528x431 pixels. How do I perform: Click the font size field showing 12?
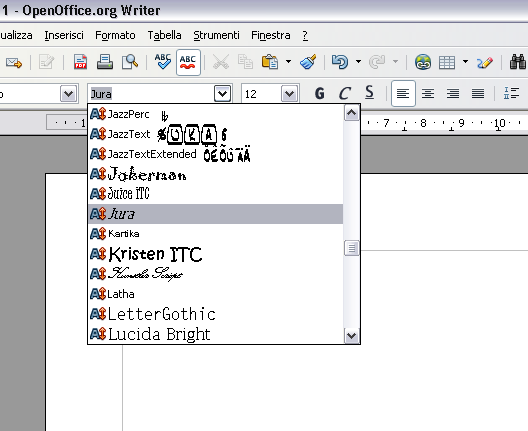pyautogui.click(x=261, y=94)
